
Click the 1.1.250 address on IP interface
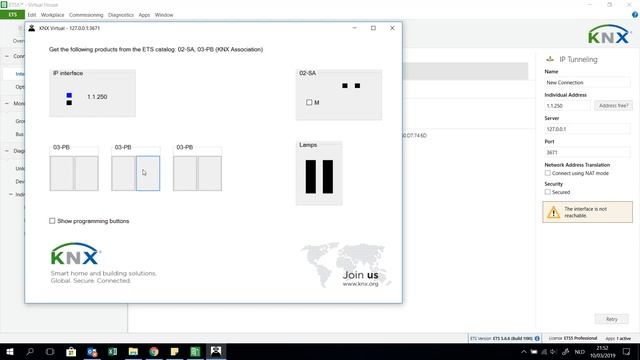tap(97, 97)
